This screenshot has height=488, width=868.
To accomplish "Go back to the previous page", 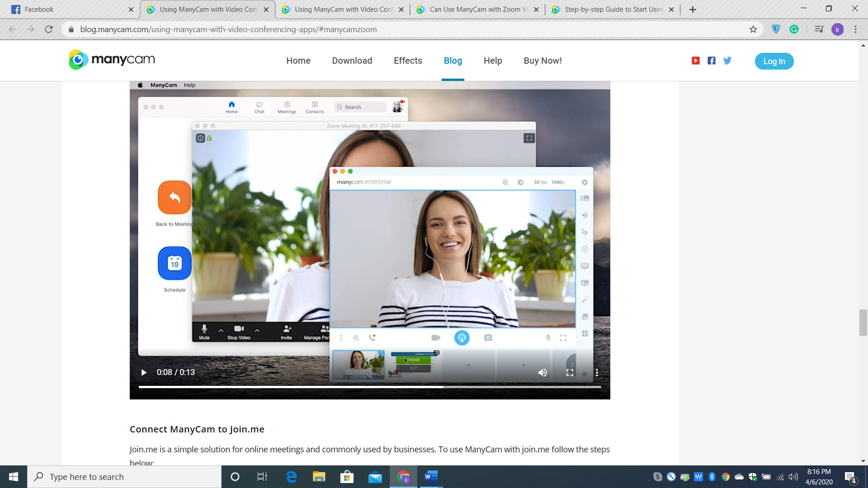I will pos(13,29).
